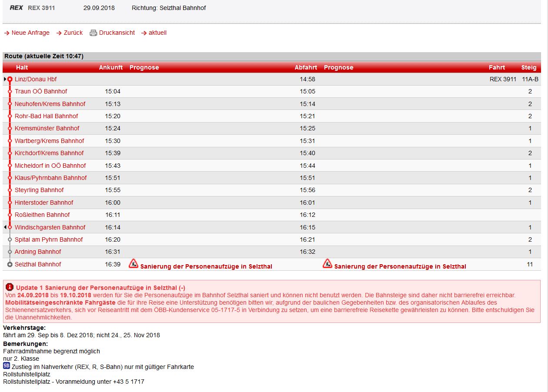Click arrival time 15:04 at Traun

113,91
